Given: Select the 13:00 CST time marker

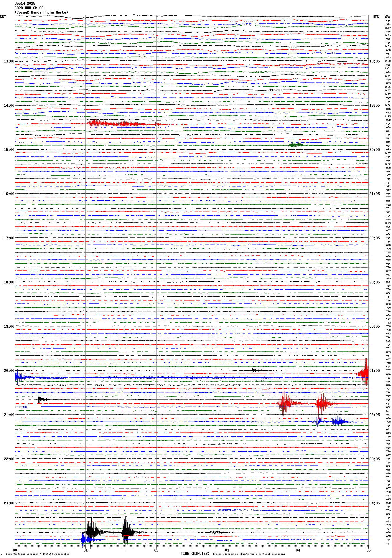Looking at the screenshot, I should pos(9,61).
